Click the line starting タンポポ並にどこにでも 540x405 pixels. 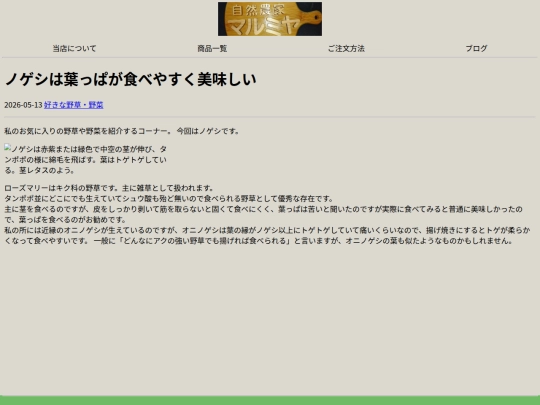169,199
